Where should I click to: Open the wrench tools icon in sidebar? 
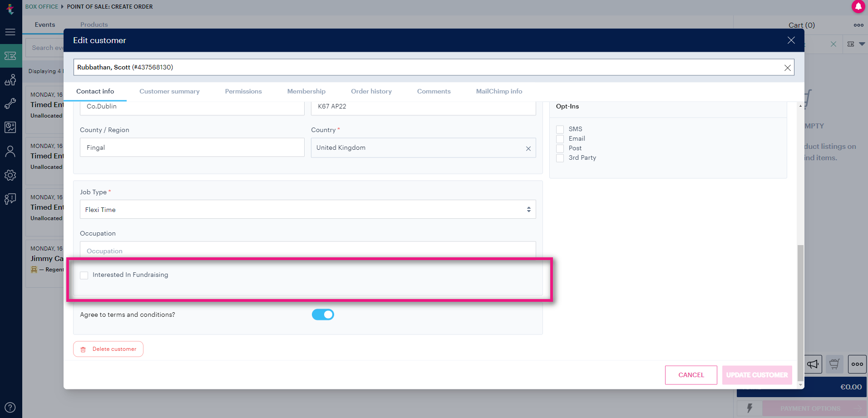pyautogui.click(x=10, y=103)
